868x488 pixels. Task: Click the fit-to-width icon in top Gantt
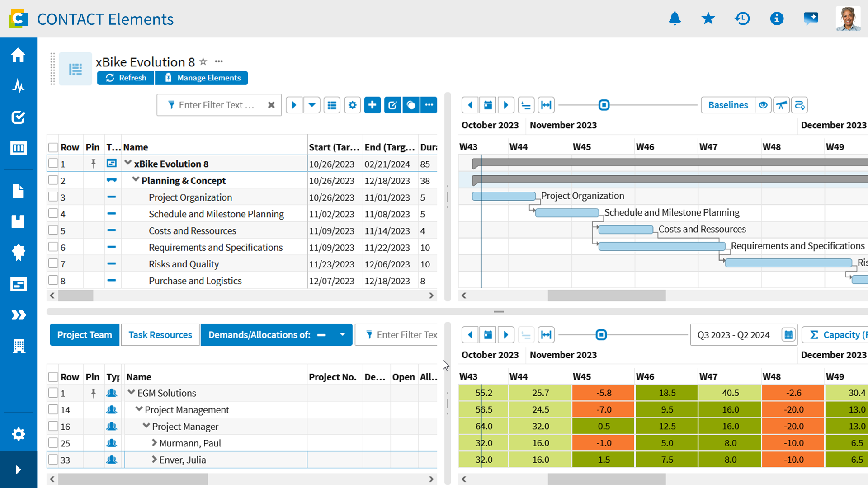(546, 105)
